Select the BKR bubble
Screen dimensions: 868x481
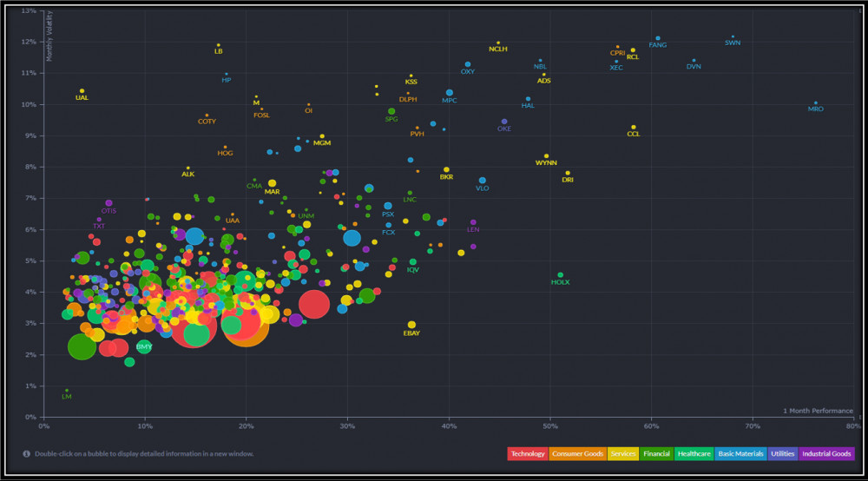click(446, 170)
